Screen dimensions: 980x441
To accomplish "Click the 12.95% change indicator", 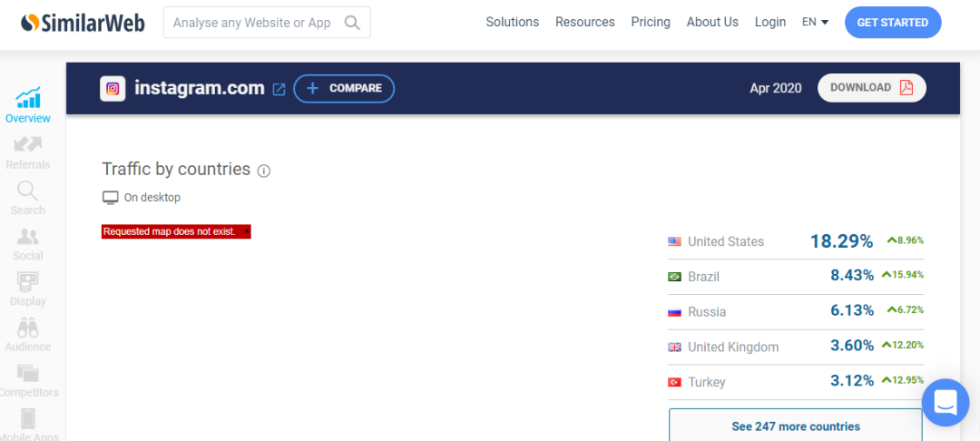I will pyautogui.click(x=903, y=380).
